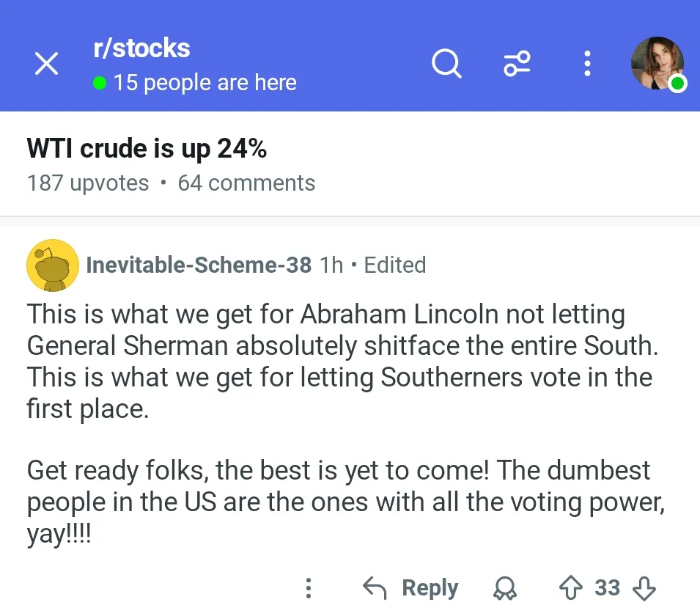700x616 pixels.
Task: Tap the profile avatar photo
Action: pyautogui.click(x=657, y=64)
